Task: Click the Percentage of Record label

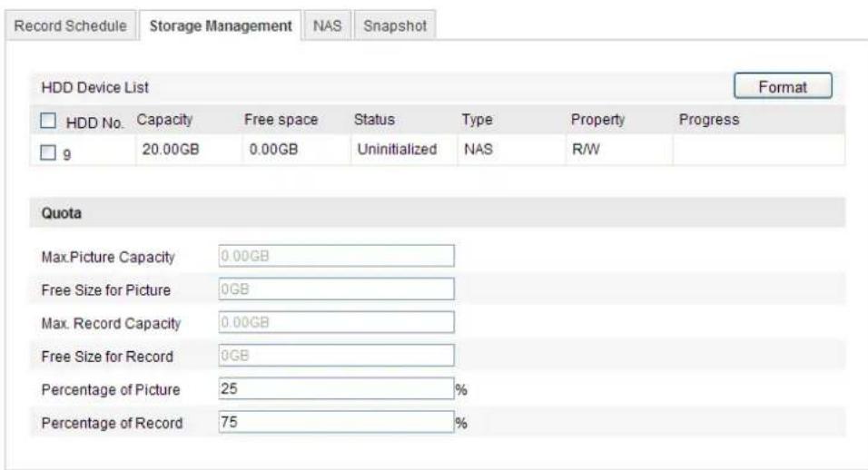Action: [112, 423]
